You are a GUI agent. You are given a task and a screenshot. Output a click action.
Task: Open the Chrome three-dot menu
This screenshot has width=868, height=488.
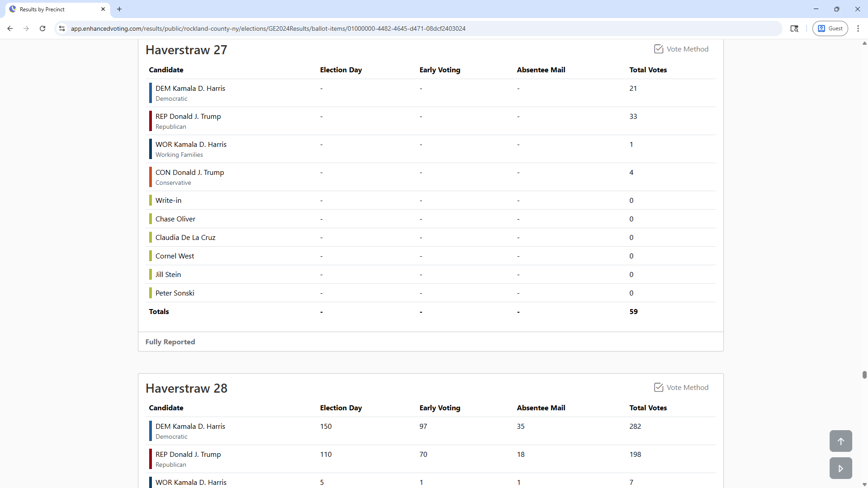(858, 28)
